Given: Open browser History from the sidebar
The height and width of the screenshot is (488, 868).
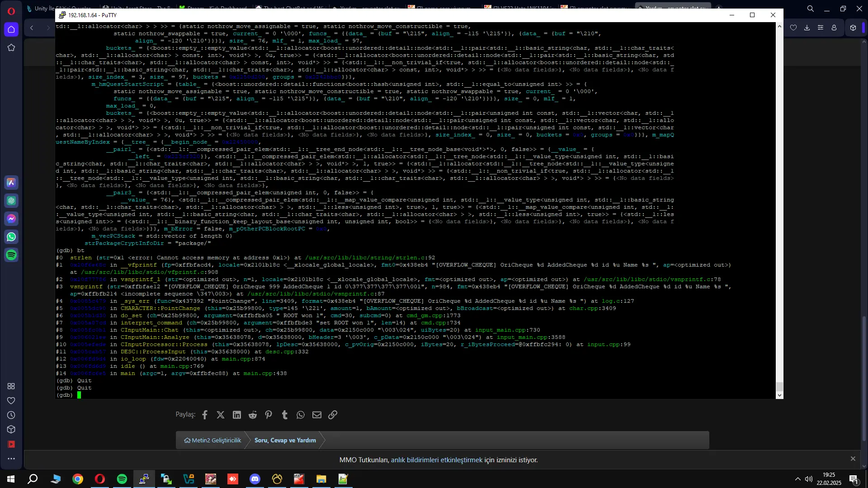Looking at the screenshot, I should (x=11, y=415).
